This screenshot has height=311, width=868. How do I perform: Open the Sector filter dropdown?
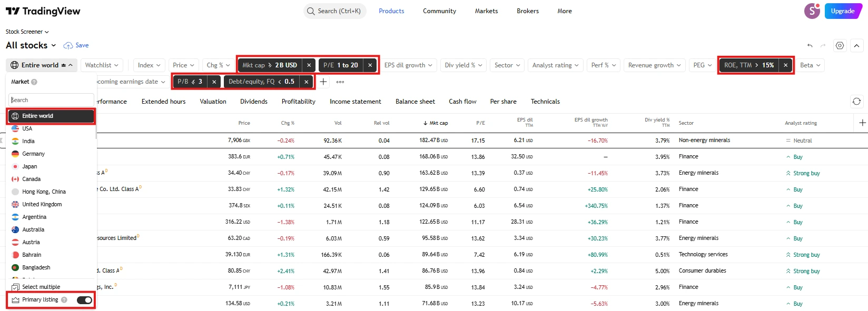507,65
